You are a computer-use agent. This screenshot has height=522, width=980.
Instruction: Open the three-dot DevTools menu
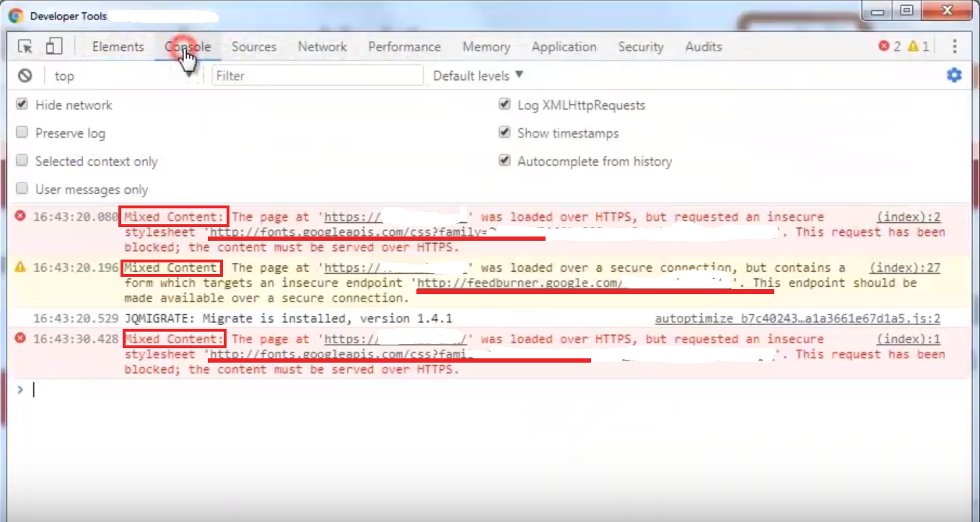[955, 47]
